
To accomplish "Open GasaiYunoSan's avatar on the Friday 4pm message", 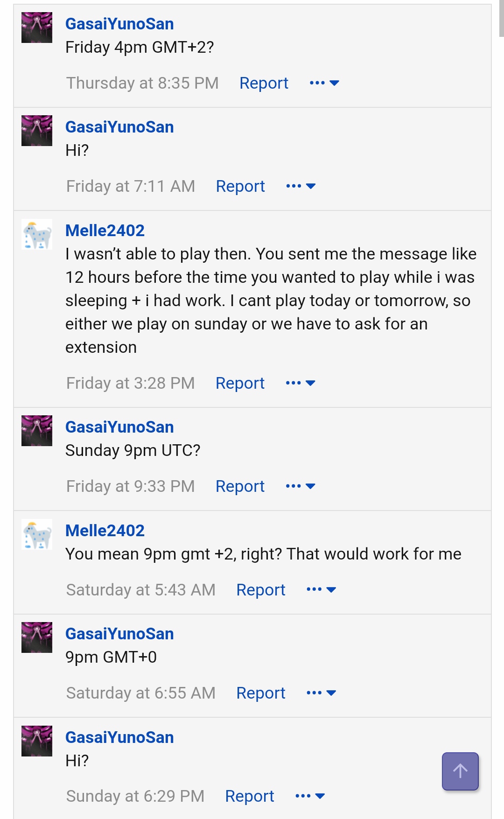I will 37,28.
